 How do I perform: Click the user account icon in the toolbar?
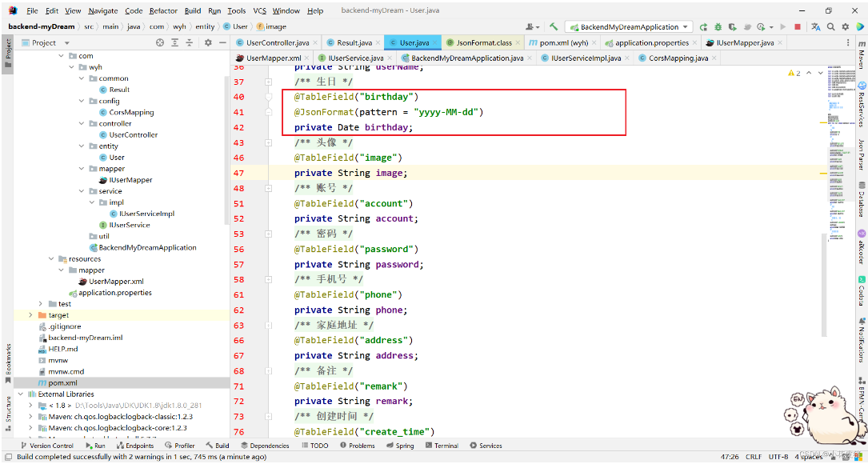pyautogui.click(x=531, y=26)
